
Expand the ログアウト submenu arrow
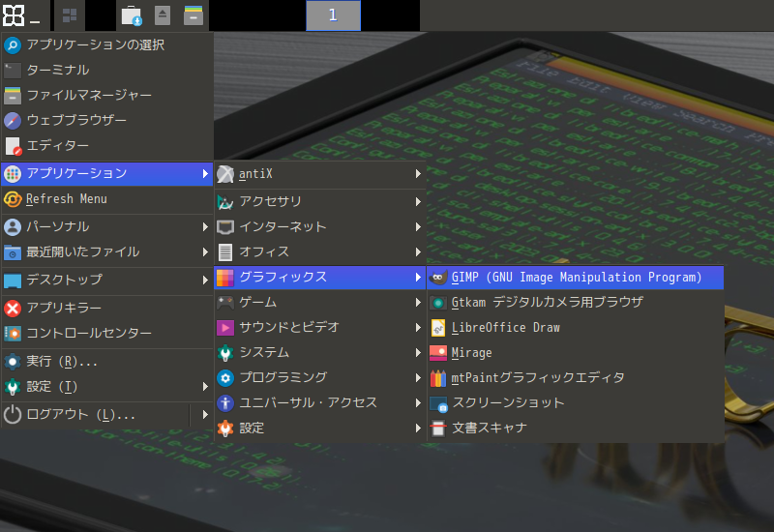coord(205,415)
